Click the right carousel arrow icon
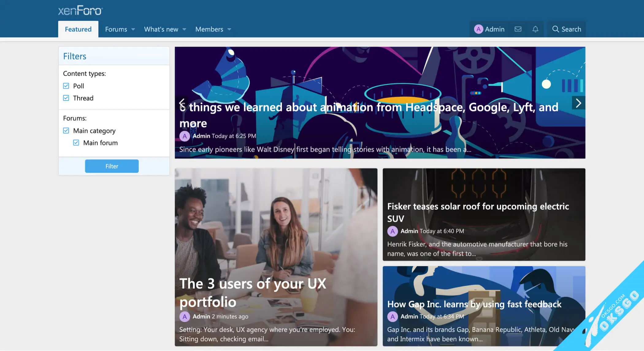The height and width of the screenshot is (351, 644). point(578,102)
